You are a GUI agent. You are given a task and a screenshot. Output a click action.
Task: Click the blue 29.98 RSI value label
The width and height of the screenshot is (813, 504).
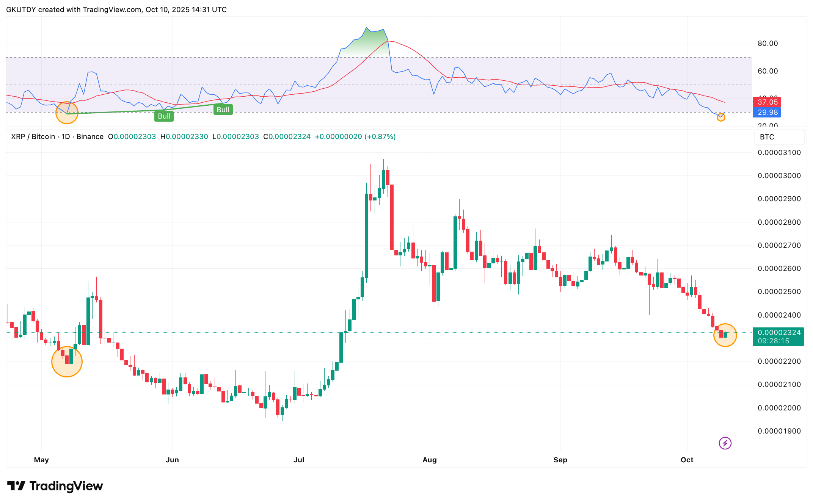click(766, 112)
